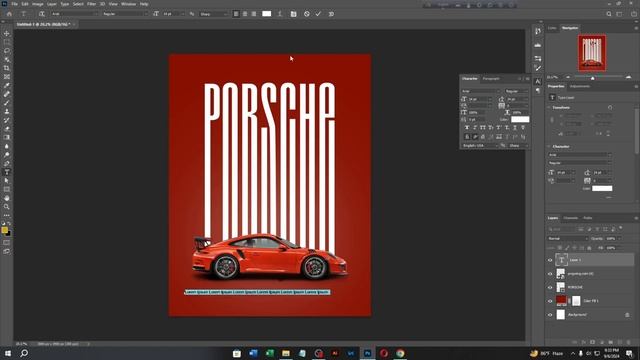Switch to the Channels tab

pos(571,218)
